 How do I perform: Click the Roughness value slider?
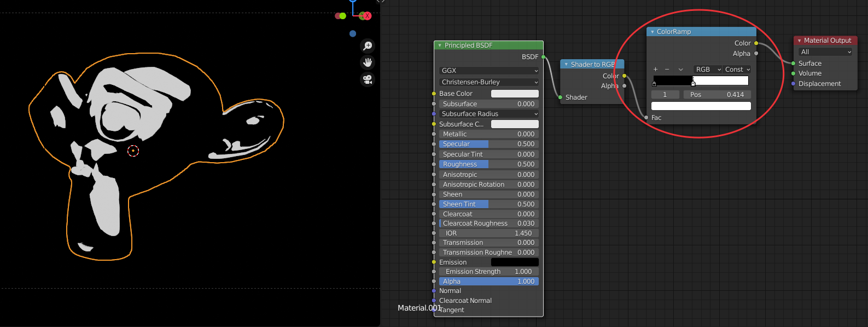489,164
